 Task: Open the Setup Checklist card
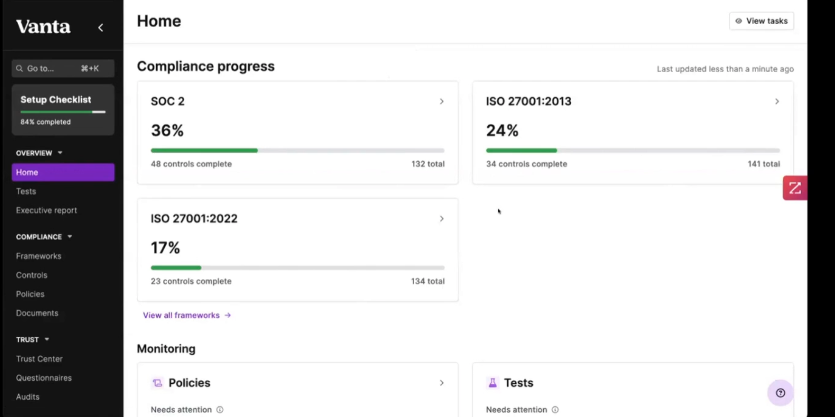coord(63,110)
